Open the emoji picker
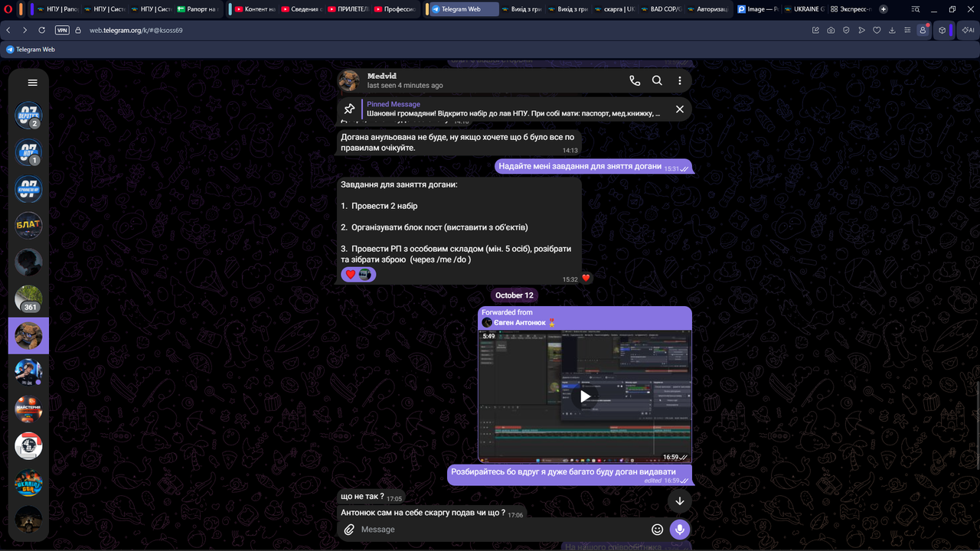980x551 pixels. tap(657, 530)
